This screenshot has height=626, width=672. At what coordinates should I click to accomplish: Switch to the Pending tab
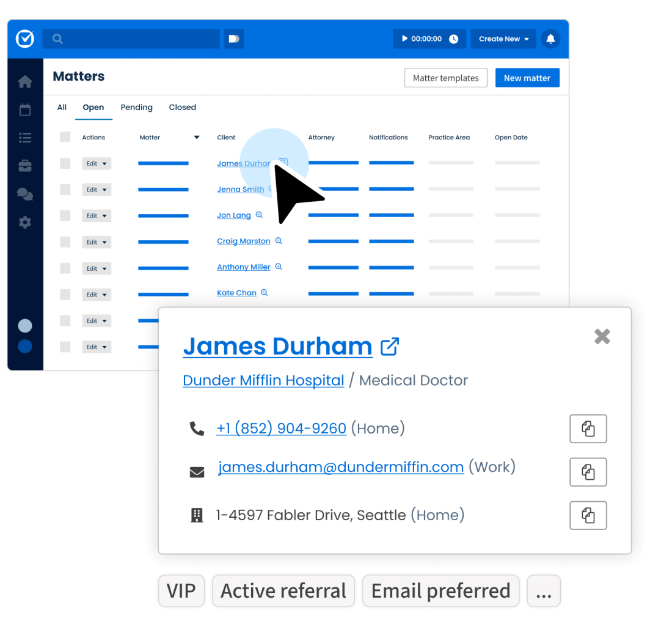[137, 107]
